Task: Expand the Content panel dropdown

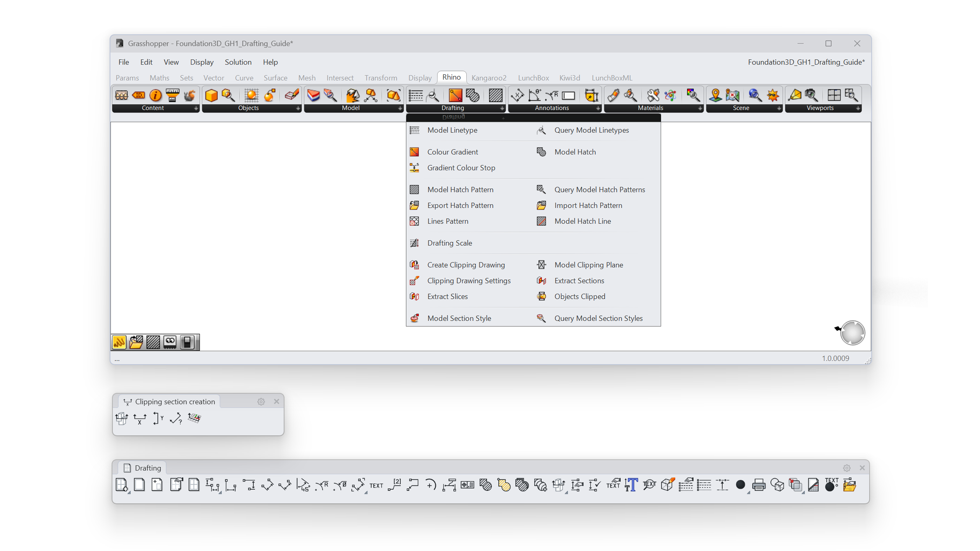Action: coord(196,108)
